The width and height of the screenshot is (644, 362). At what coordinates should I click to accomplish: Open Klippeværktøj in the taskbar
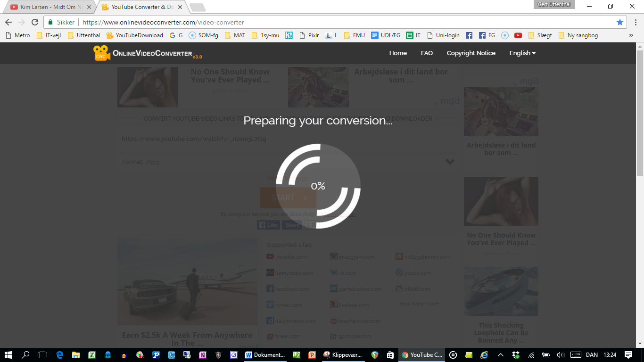[342, 355]
